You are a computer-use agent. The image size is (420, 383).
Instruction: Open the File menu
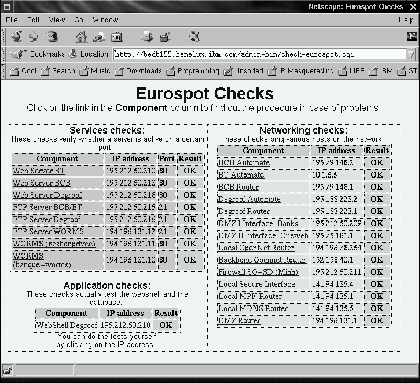point(11,20)
